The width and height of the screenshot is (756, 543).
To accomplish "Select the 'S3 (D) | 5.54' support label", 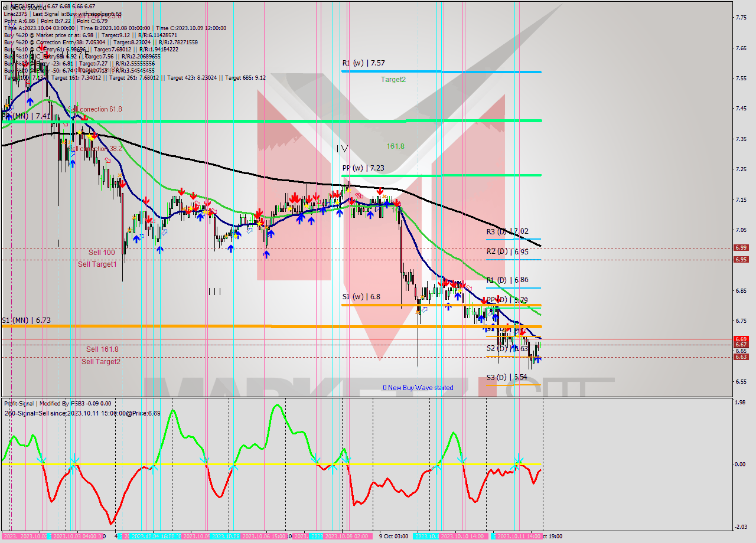I will [x=507, y=377].
